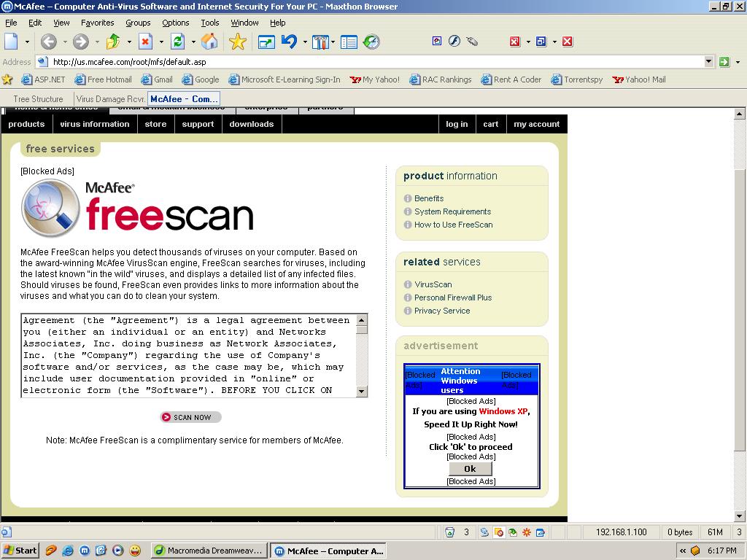Viewport: 747px width, 560px height.
Task: Open the Stop button dropdown arrow
Action: click(161, 42)
